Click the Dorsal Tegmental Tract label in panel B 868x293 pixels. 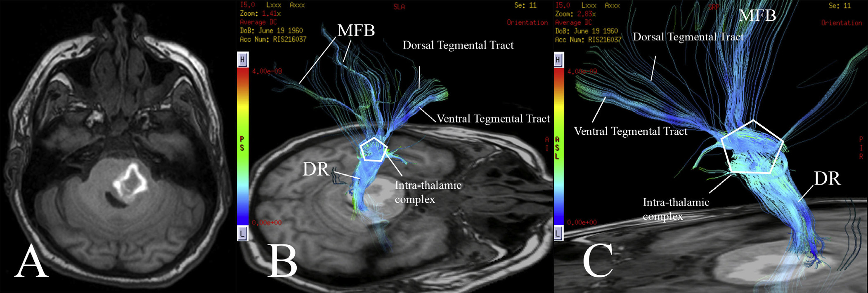(458, 45)
